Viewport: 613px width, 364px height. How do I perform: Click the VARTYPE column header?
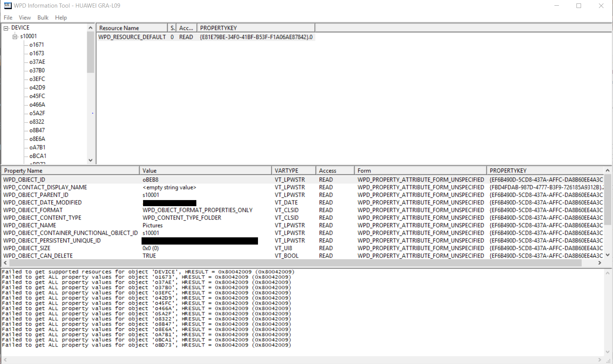pyautogui.click(x=294, y=170)
